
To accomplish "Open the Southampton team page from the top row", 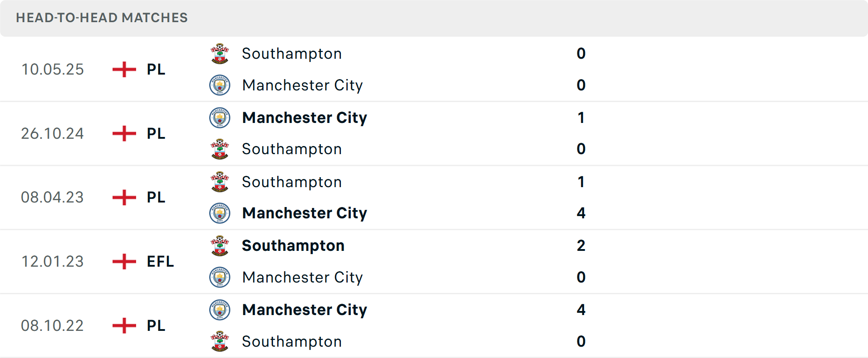I will (x=292, y=53).
